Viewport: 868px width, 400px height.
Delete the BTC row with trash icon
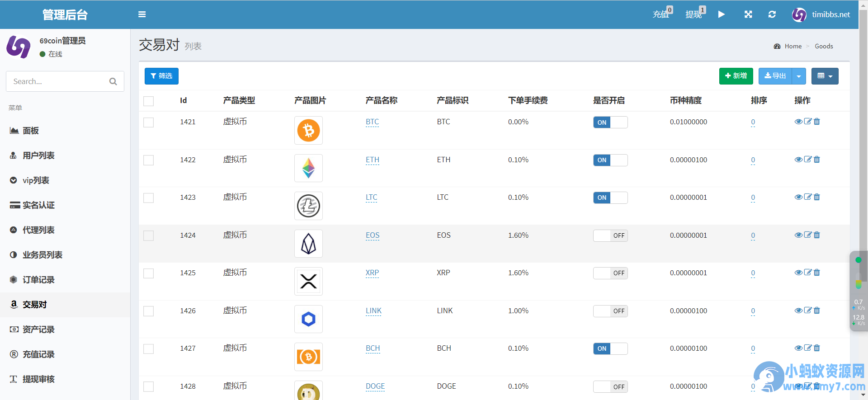click(x=817, y=122)
